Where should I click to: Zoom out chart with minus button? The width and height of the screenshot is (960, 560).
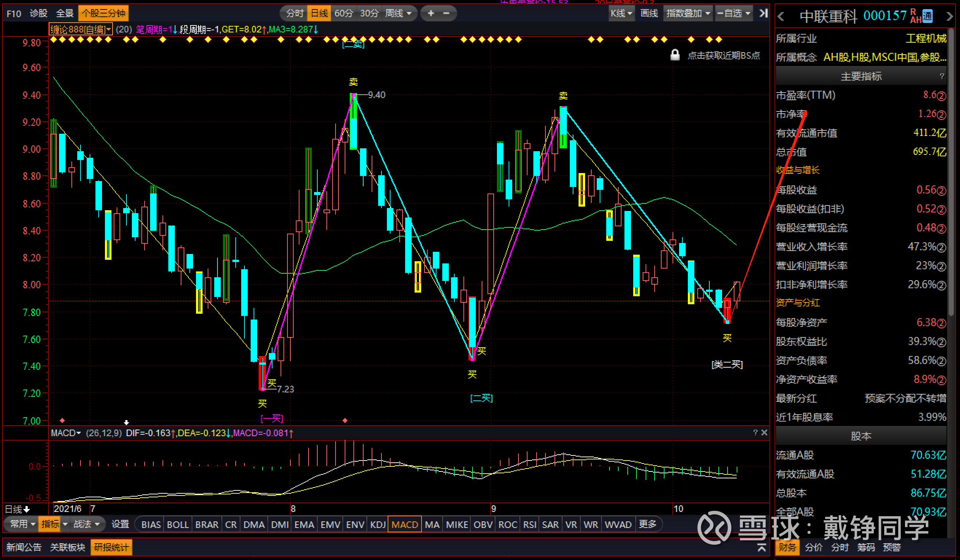coord(446,13)
